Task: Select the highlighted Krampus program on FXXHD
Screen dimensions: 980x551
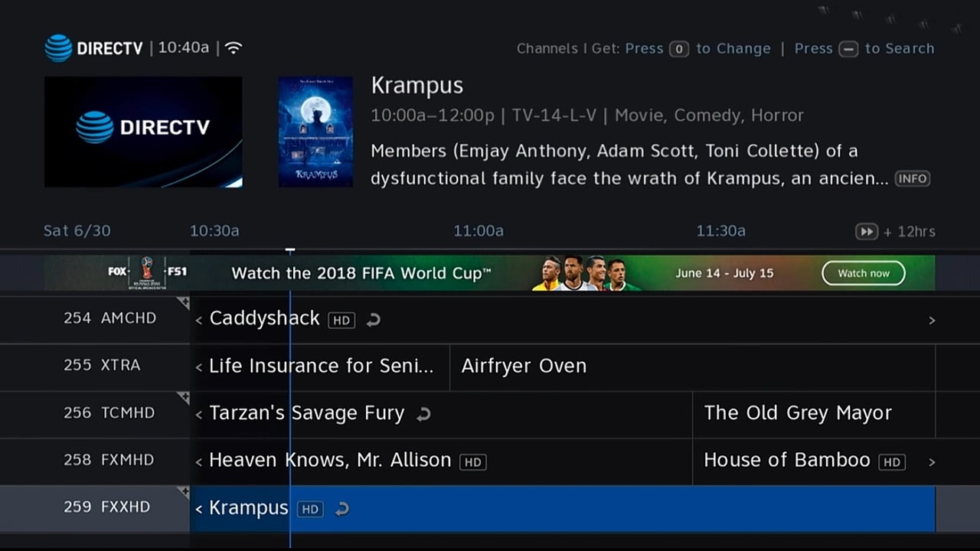Action: (563, 508)
